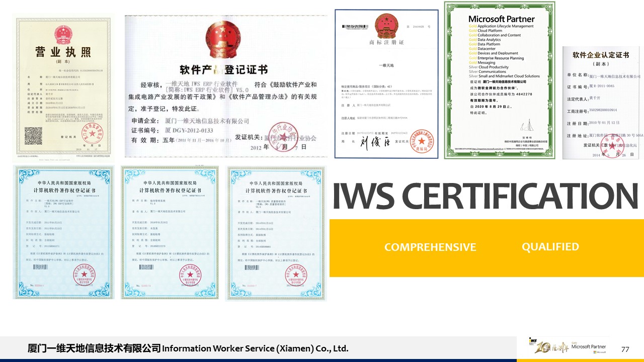644x362 pixels.
Task: Click the IWS CERTIFICATION heading
Action: (485, 196)
